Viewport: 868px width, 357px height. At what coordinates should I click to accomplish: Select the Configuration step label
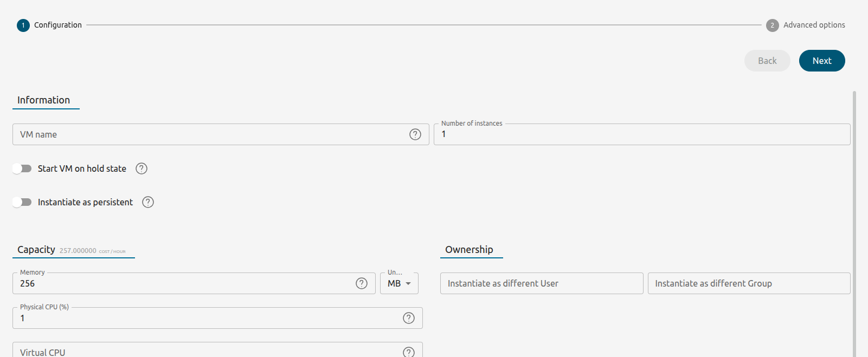coord(58,25)
